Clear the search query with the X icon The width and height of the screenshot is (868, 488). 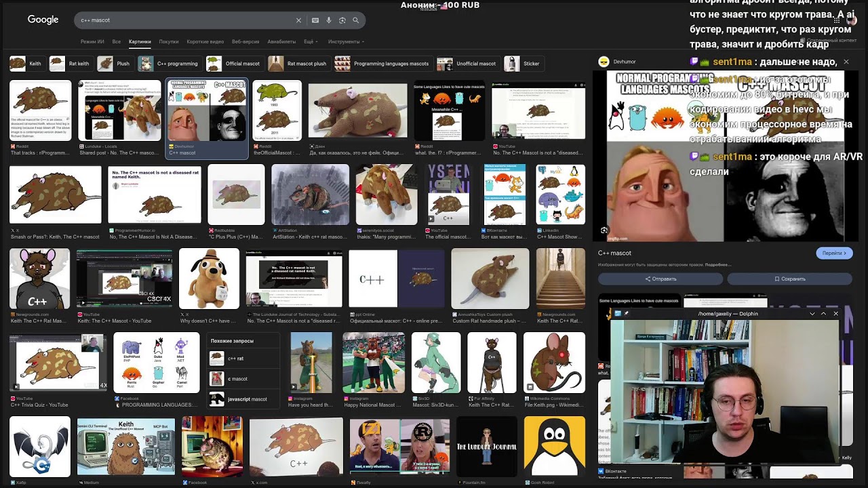coord(298,20)
